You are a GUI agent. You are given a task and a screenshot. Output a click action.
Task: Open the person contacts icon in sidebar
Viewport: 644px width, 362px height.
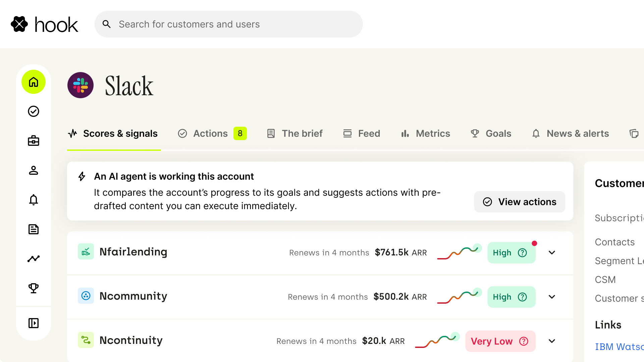tap(34, 170)
